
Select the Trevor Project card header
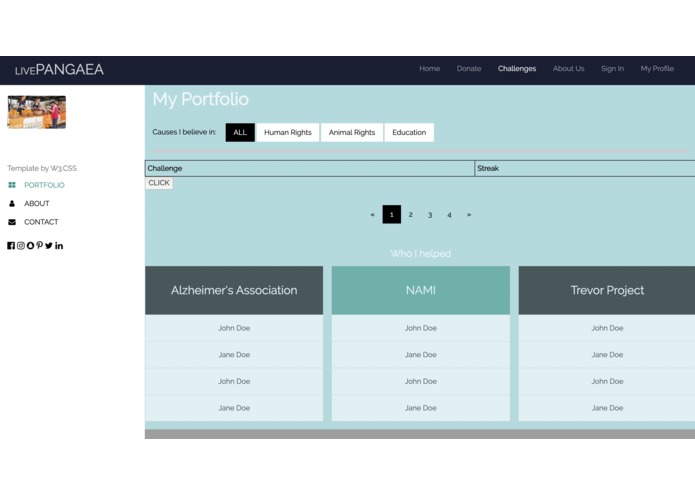point(607,290)
